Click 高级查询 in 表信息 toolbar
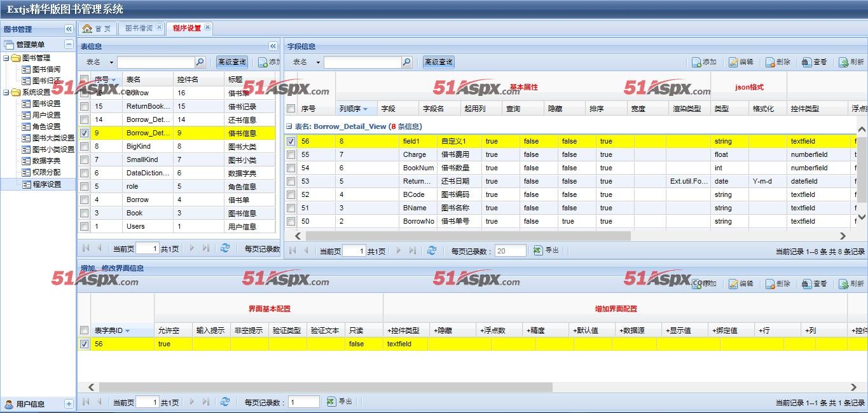The height and width of the screenshot is (413, 868). pyautogui.click(x=231, y=62)
